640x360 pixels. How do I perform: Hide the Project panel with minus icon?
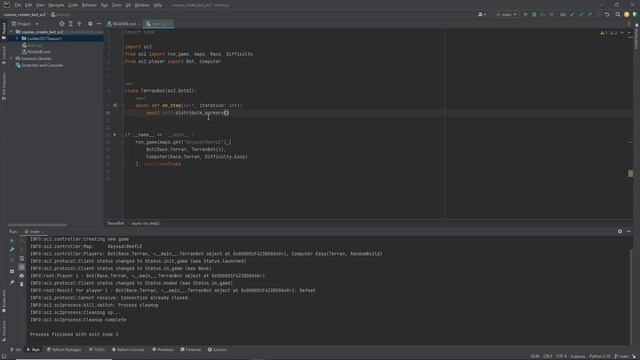tap(99, 24)
